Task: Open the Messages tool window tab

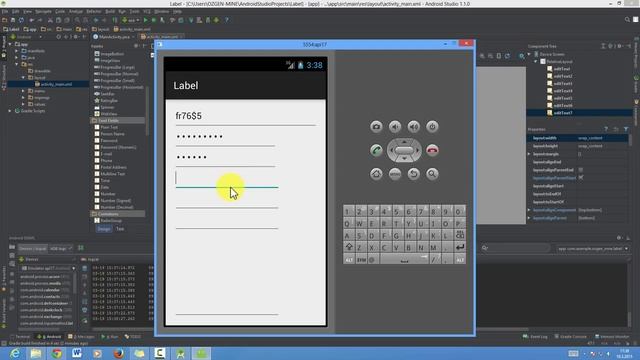Action: [x=81, y=337]
